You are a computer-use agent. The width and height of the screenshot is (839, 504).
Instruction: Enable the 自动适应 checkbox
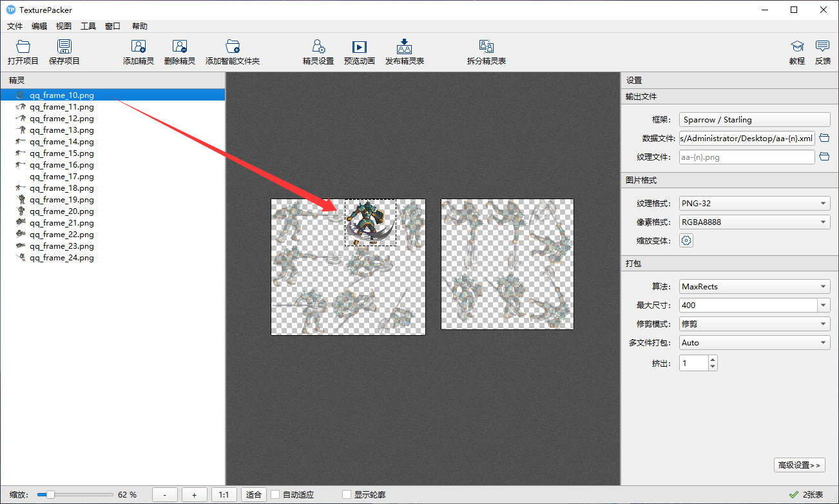[275, 494]
